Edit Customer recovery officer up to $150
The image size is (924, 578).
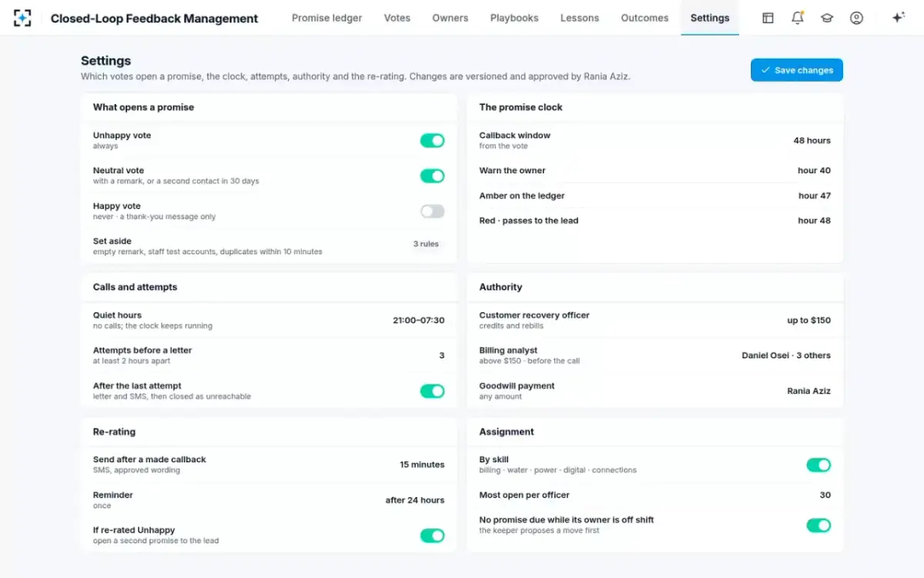point(808,321)
